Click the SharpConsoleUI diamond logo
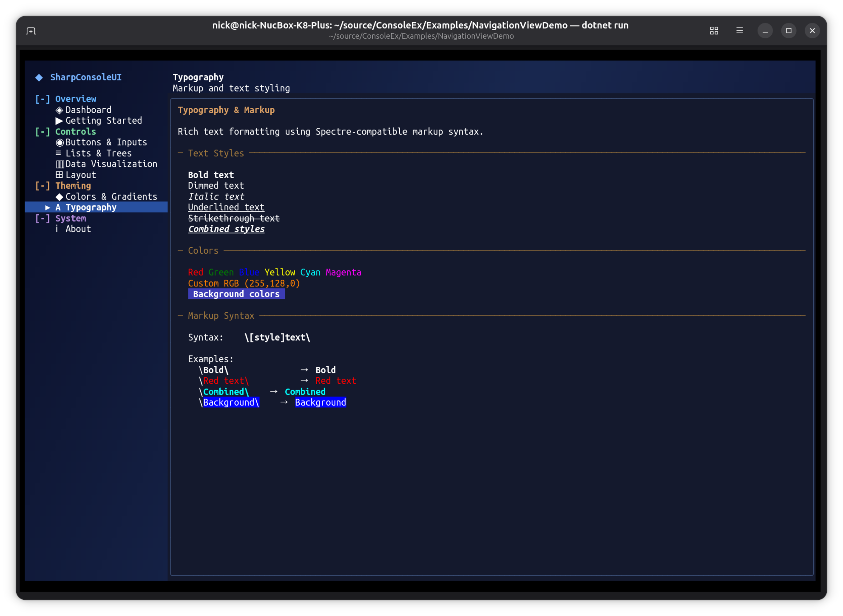This screenshot has width=843, height=616. [x=39, y=77]
